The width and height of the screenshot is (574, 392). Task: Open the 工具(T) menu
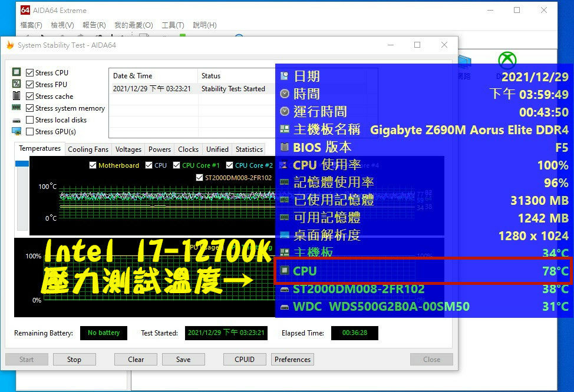(x=173, y=25)
